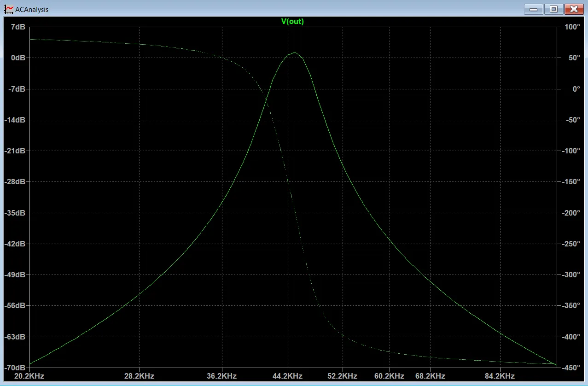Click the peak of the magnitude curve

tap(295, 52)
